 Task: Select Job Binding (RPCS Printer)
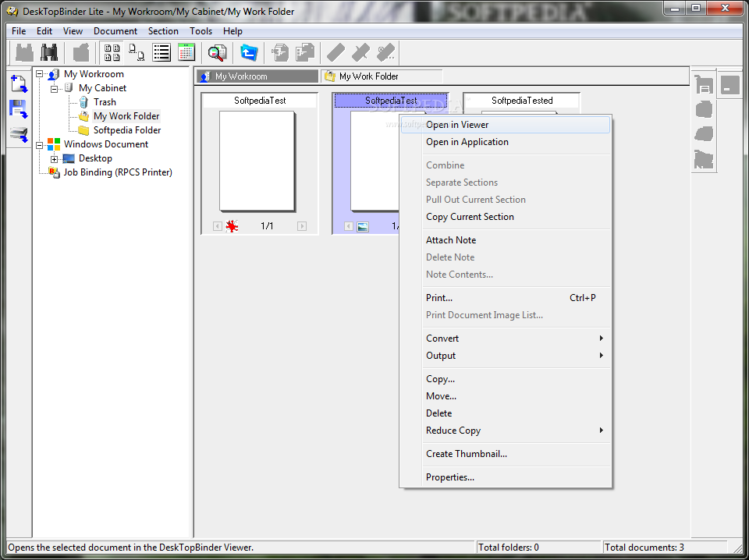coord(118,173)
